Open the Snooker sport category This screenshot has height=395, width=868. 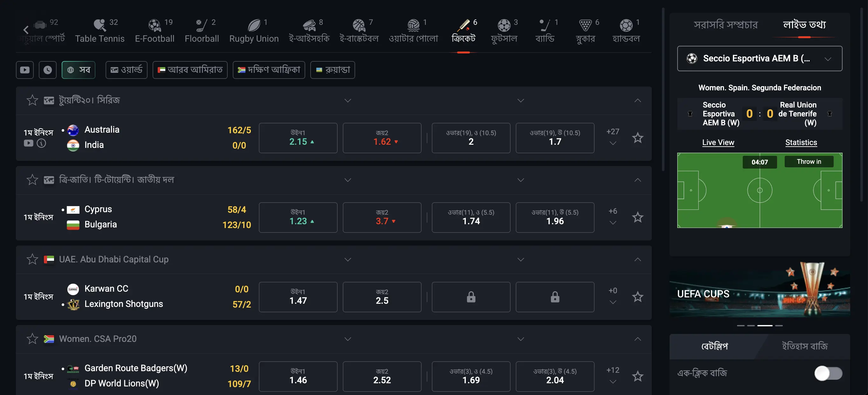[x=585, y=30]
